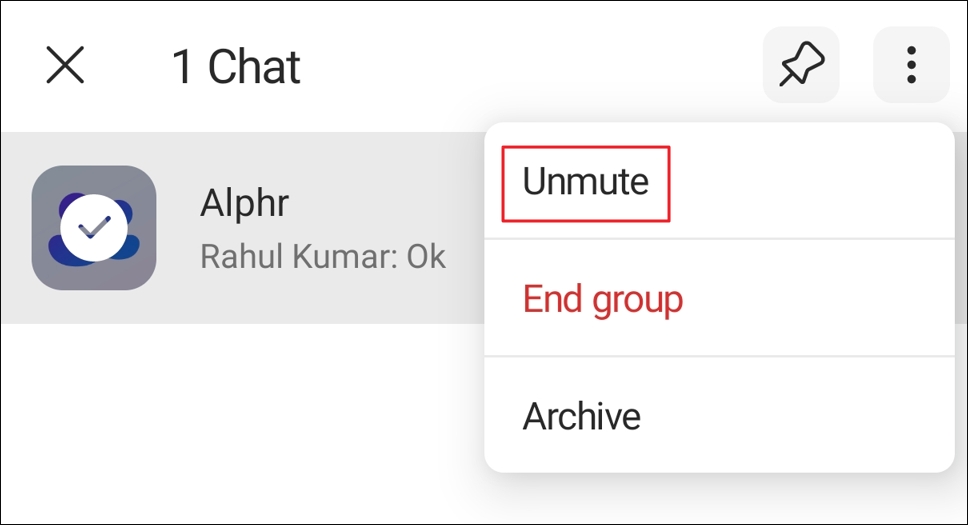Click the Alphr chat name
Image resolution: width=968 pixels, height=525 pixels.
coord(244,203)
